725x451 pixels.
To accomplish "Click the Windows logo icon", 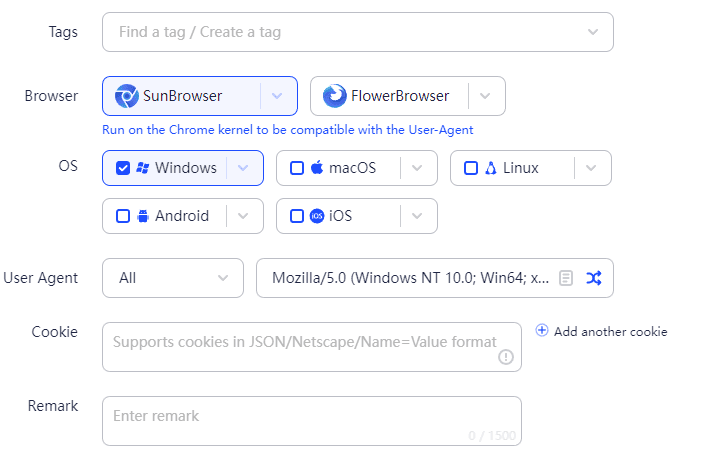I will (143, 168).
